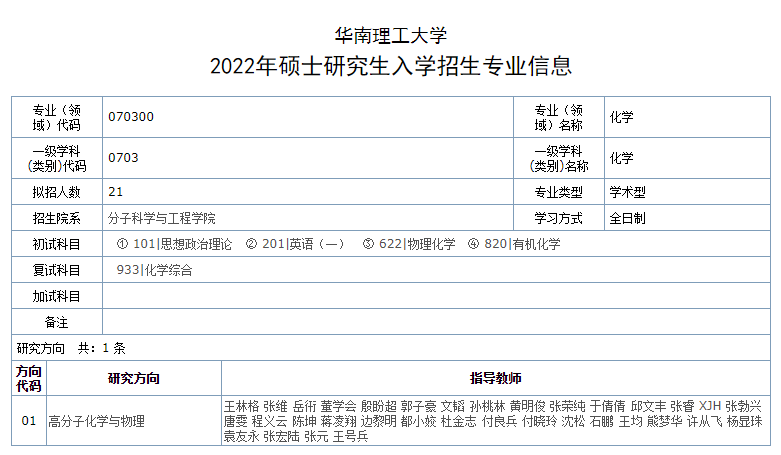781x455 pixels.
Task: Click the 方向代码 column header
Action: coord(28,379)
